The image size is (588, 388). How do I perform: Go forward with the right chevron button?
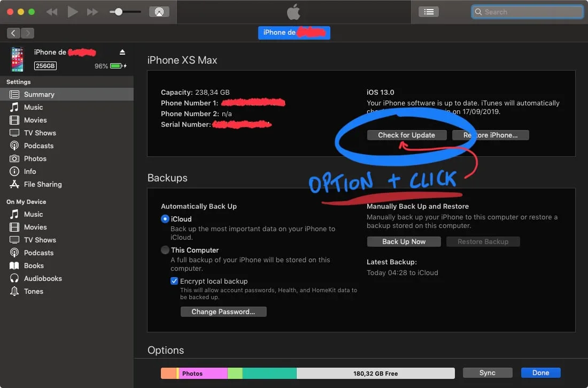(27, 33)
